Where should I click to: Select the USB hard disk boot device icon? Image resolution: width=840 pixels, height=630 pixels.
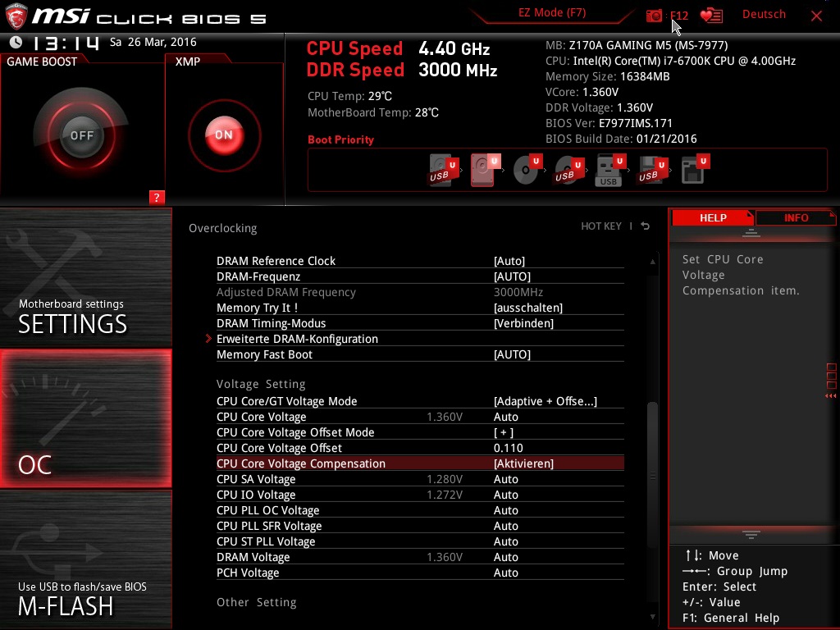pyautogui.click(x=444, y=171)
